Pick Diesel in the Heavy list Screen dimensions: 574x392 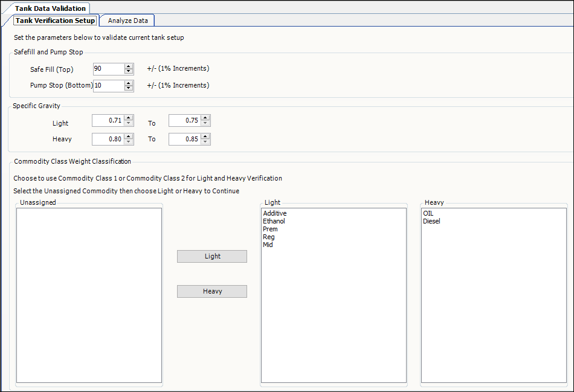point(431,221)
